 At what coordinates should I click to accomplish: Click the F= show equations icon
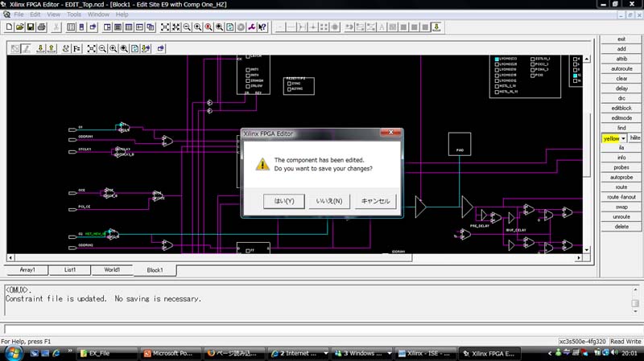click(x=76, y=49)
